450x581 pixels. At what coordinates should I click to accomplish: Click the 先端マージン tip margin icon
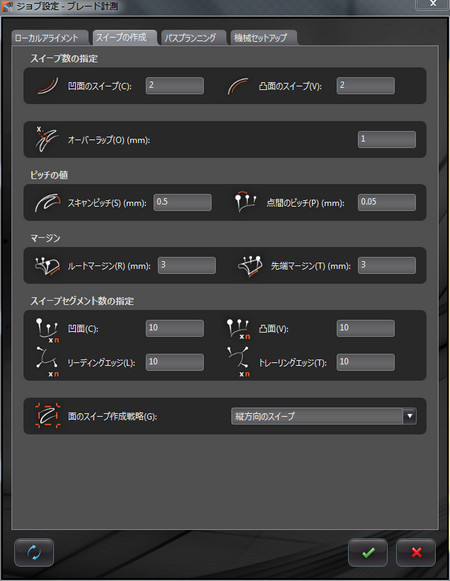point(250,266)
